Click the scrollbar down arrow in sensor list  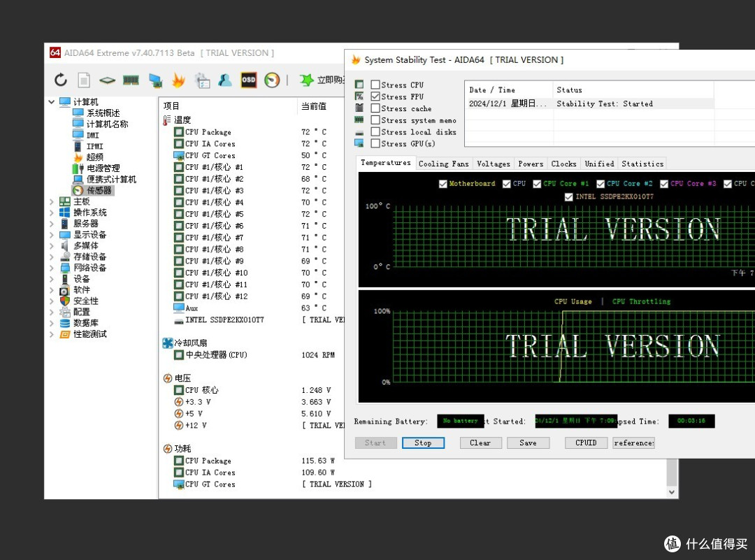pyautogui.click(x=672, y=492)
